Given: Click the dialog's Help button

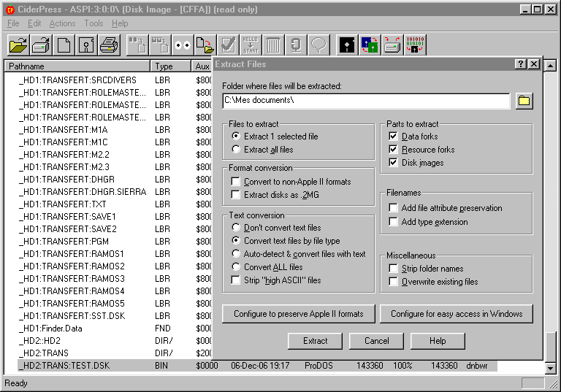Looking at the screenshot, I should tap(438, 341).
